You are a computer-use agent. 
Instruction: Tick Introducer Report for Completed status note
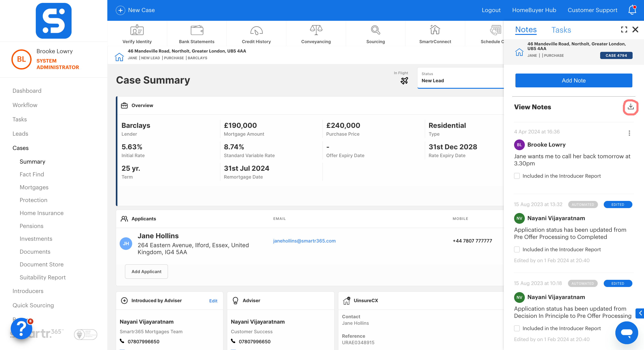[517, 249]
